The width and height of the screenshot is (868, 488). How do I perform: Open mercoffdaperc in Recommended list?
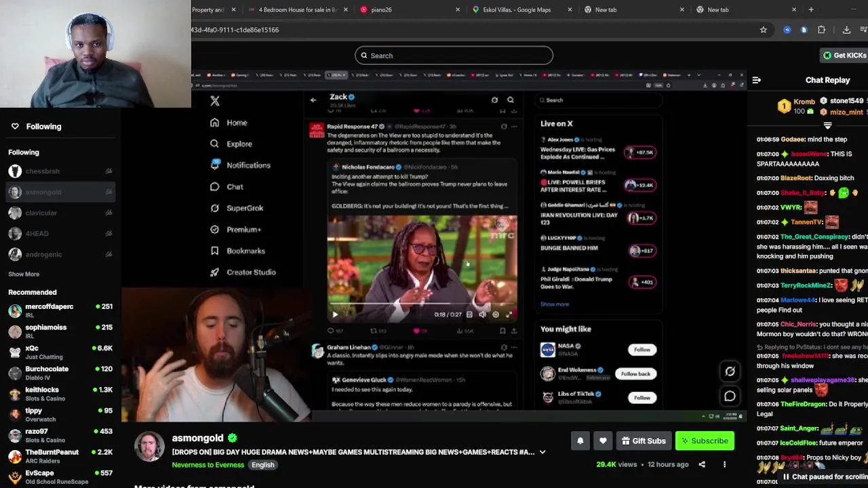tap(60, 310)
